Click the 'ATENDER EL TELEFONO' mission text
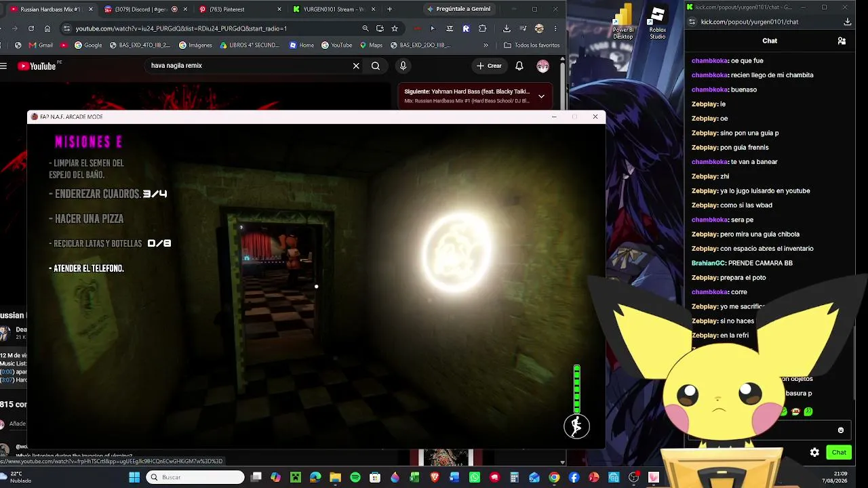 point(88,268)
